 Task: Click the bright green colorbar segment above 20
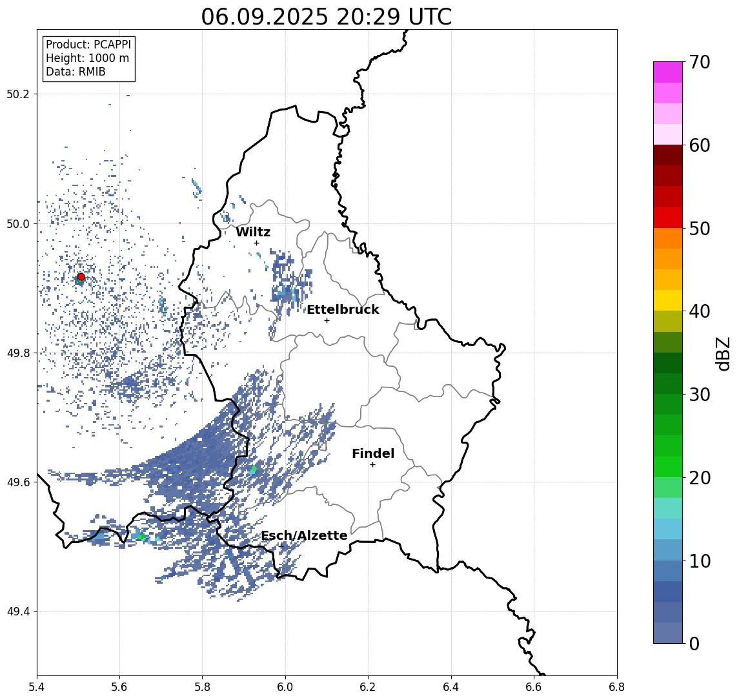668,466
